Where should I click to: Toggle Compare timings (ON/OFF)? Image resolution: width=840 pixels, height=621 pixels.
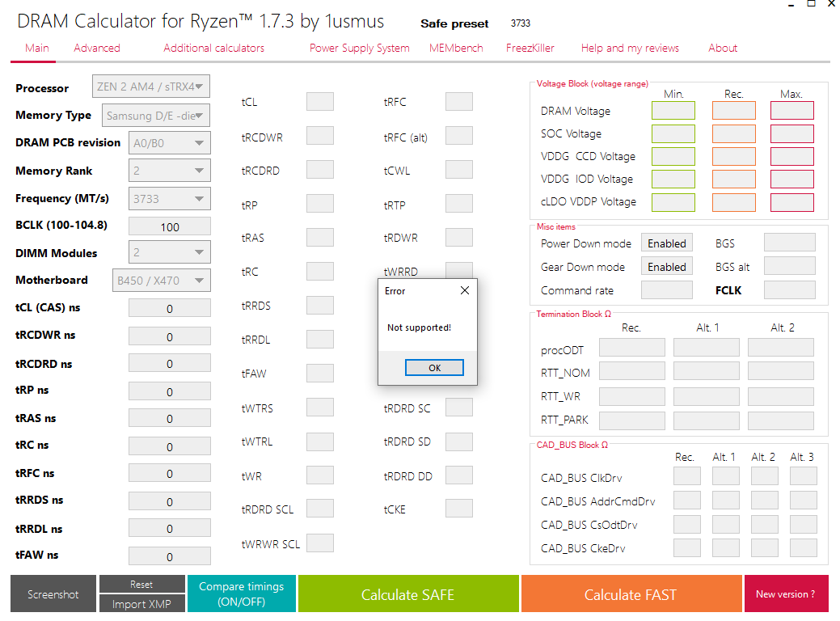tap(242, 594)
